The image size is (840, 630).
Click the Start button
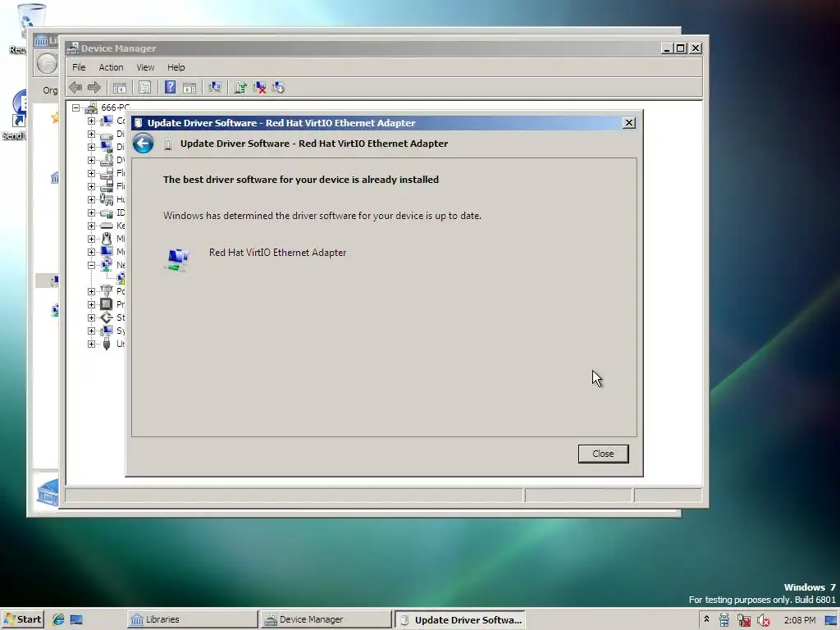pyautogui.click(x=22, y=619)
